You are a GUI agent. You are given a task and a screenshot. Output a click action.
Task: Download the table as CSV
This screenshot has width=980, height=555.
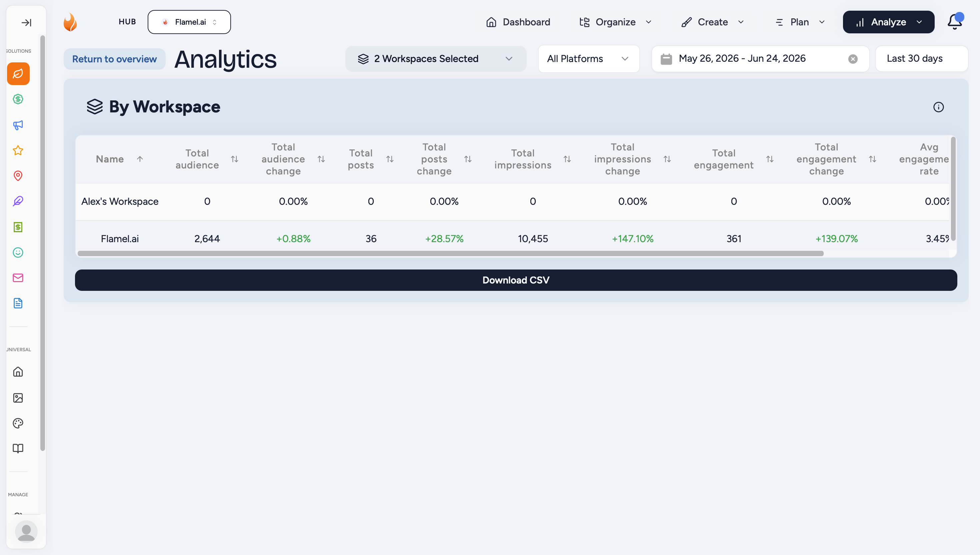pyautogui.click(x=516, y=280)
